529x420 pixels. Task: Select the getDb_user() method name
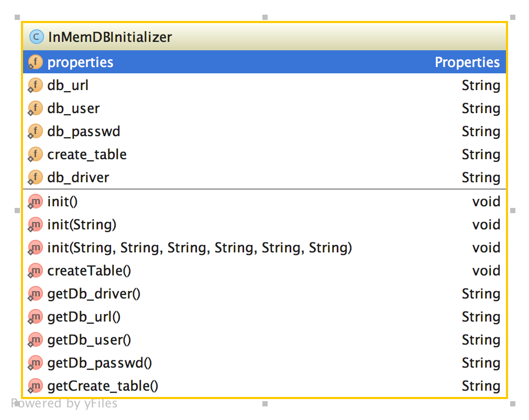pos(89,340)
